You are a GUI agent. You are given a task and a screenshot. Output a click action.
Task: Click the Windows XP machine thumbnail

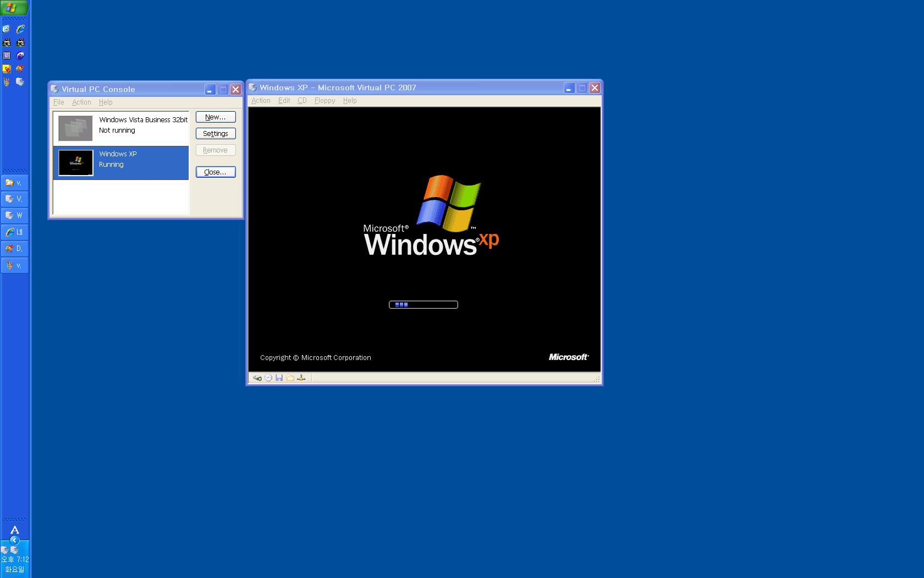tap(75, 163)
